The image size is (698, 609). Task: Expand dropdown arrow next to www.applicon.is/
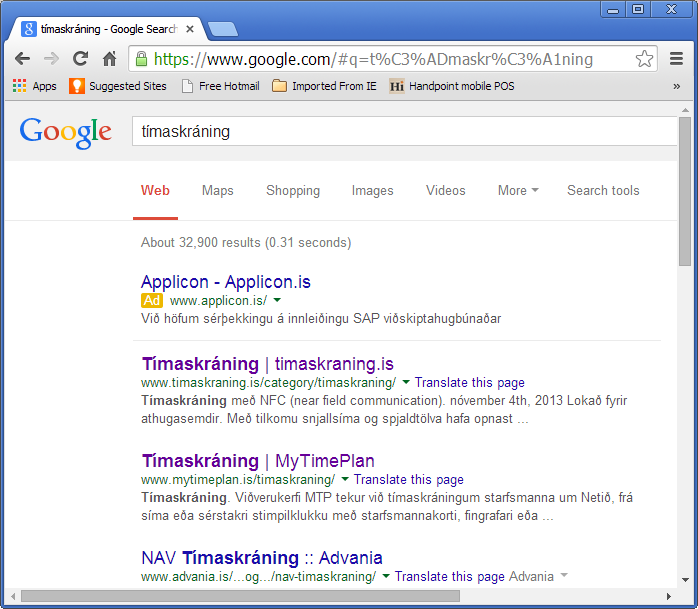coord(277,300)
